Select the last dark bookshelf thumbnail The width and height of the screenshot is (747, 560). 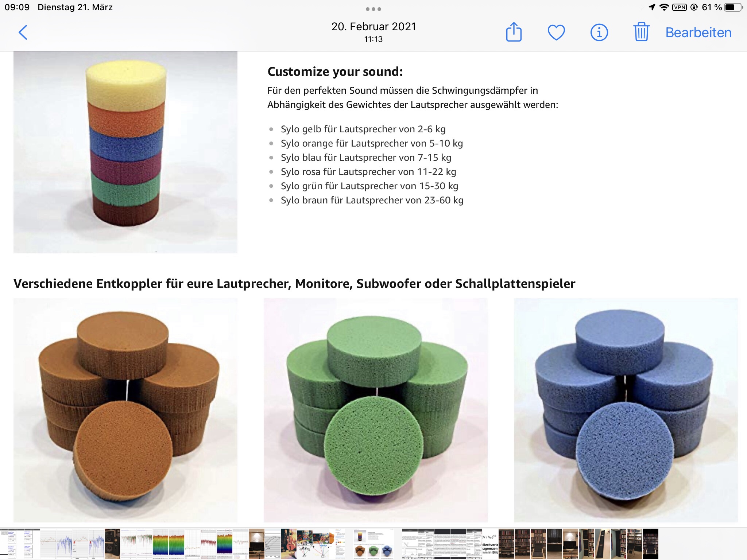click(651, 544)
